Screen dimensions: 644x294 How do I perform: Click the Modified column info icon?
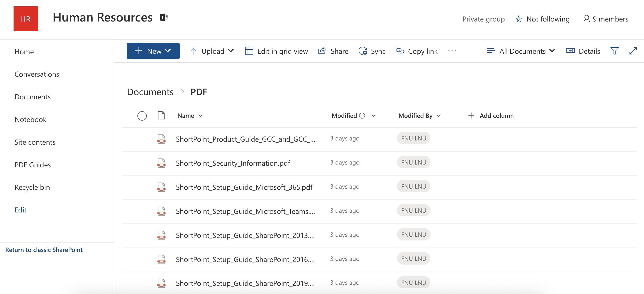coord(362,116)
